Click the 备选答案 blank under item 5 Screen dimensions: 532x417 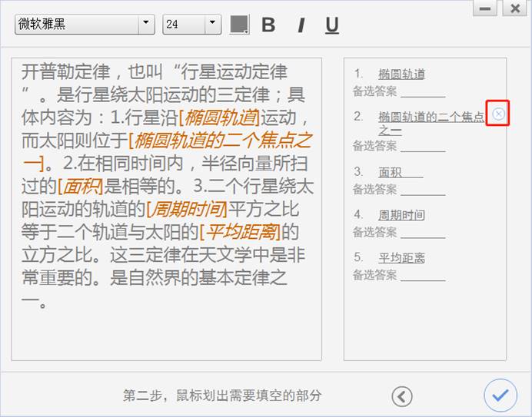[423, 276]
